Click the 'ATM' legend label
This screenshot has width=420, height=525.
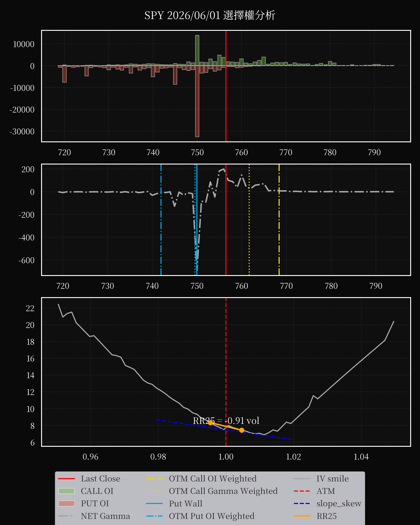point(326,491)
